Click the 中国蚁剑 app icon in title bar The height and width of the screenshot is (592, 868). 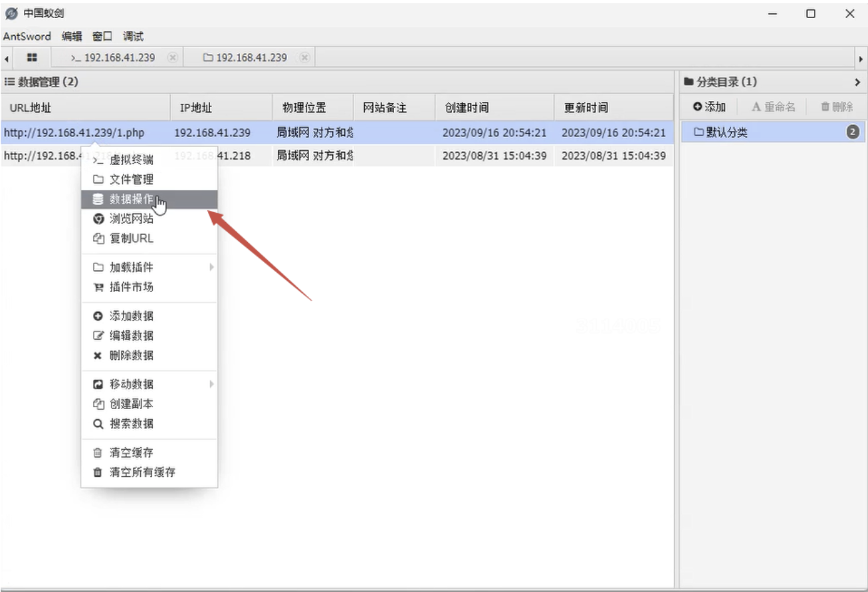[x=11, y=13]
